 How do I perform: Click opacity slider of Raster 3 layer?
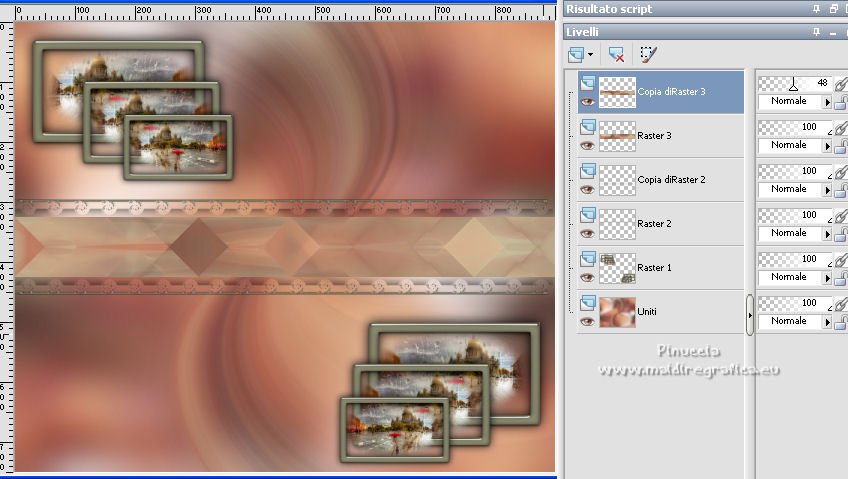[794, 127]
